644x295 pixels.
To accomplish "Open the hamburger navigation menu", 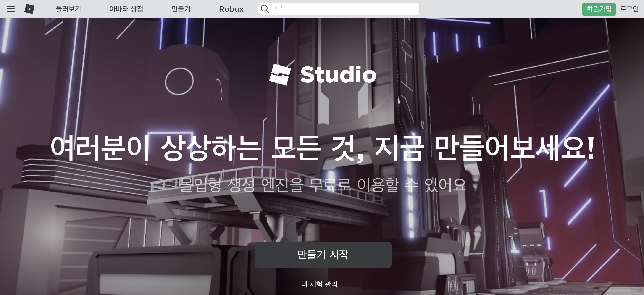I will pos(11,9).
